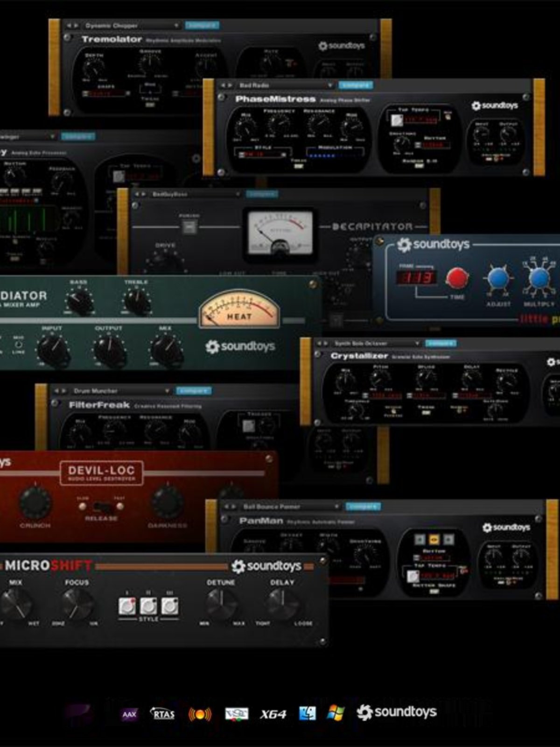Click the red time display reading 113
This screenshot has height=747, width=560.
[417, 278]
